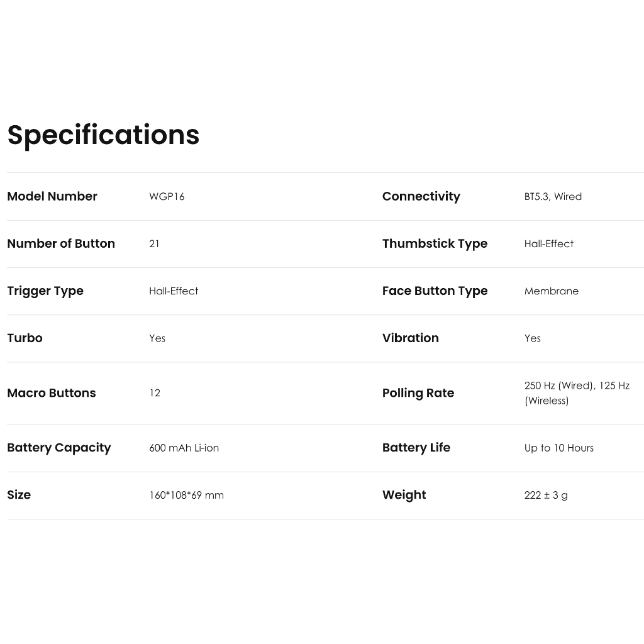Click the Vibration label

[411, 338]
